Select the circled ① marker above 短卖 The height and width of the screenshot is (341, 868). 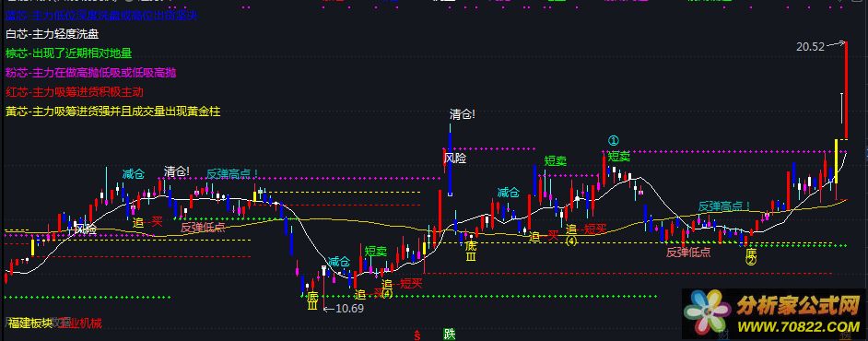(x=613, y=141)
